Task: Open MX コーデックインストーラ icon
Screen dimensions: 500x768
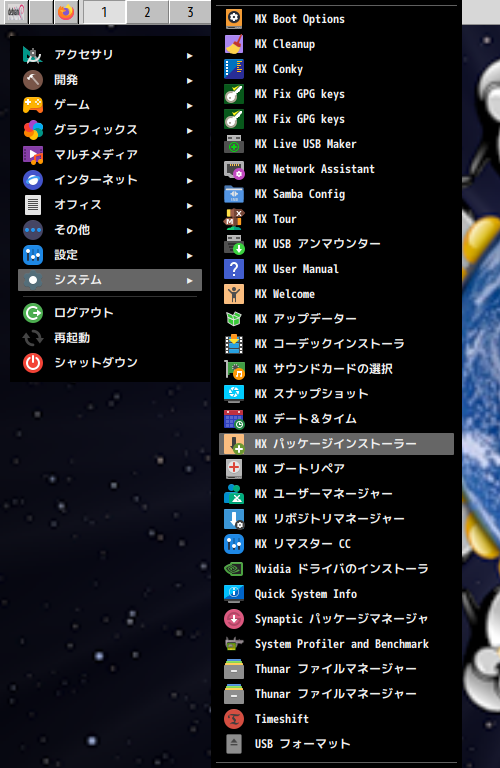Action: [234, 343]
